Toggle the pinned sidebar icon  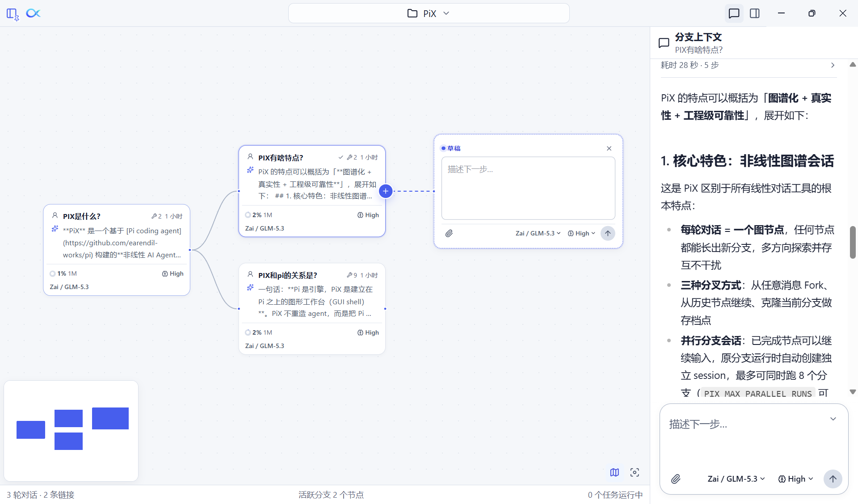(x=13, y=14)
